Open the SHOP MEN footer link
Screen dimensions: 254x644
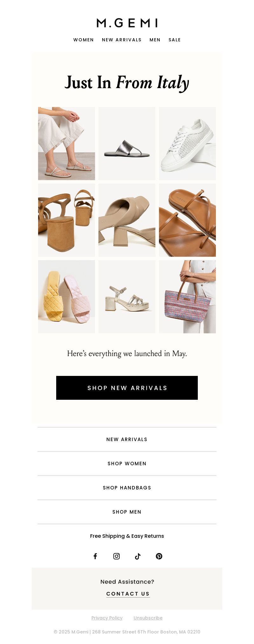click(x=127, y=512)
